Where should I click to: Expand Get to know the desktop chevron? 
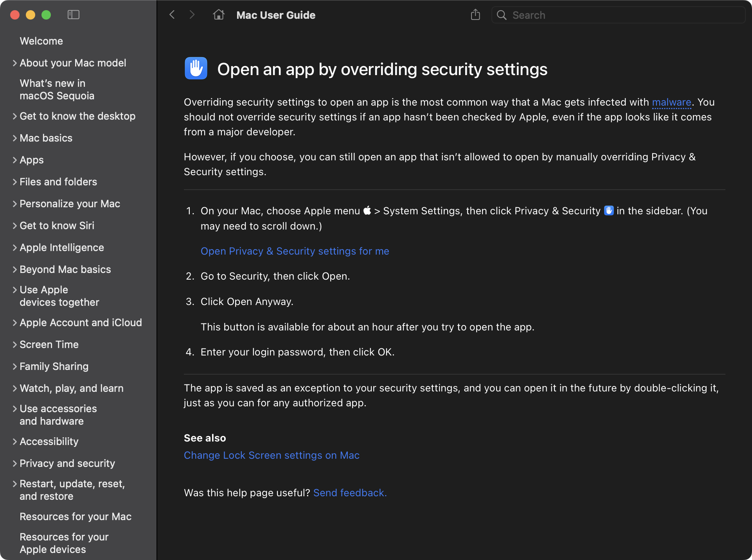[x=14, y=116]
